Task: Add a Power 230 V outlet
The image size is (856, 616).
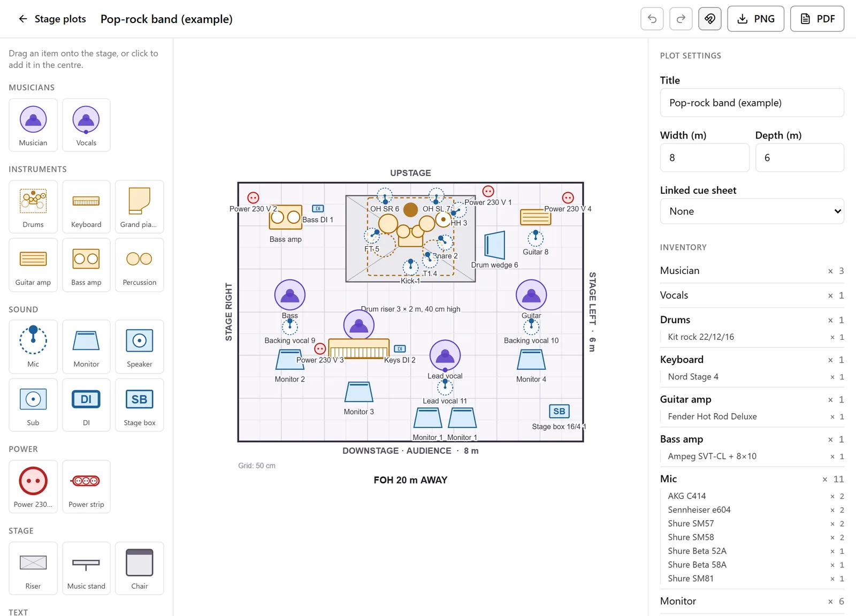Action: click(x=33, y=486)
